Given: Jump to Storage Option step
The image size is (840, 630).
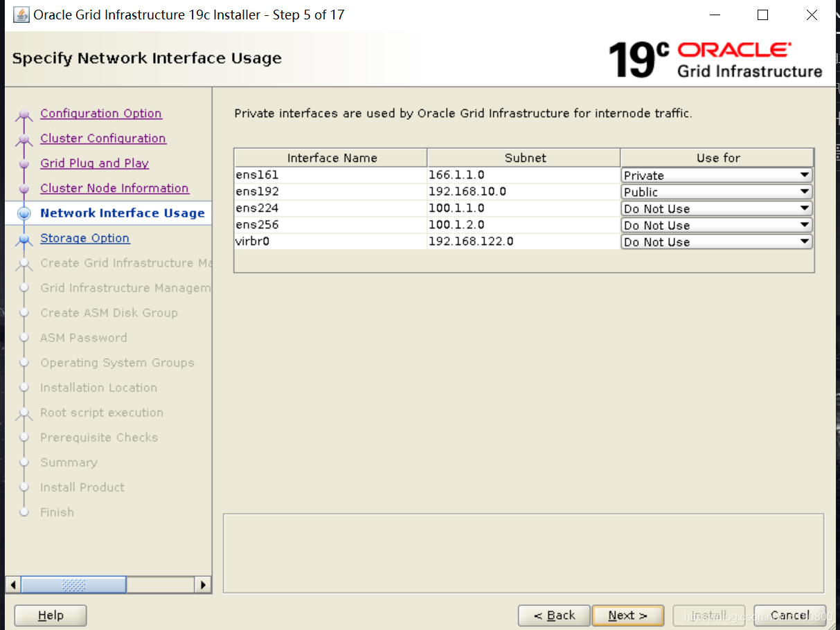Looking at the screenshot, I should pyautogui.click(x=85, y=238).
